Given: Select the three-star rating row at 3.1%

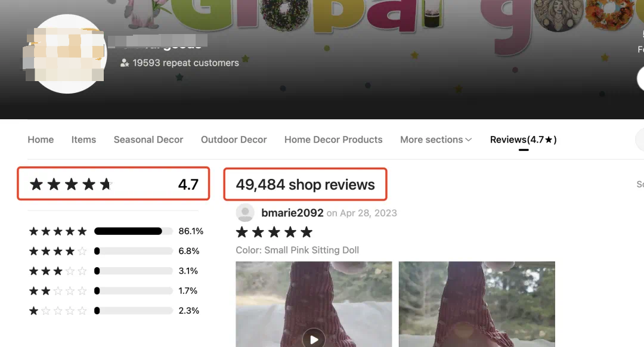Looking at the screenshot, I should [x=114, y=271].
